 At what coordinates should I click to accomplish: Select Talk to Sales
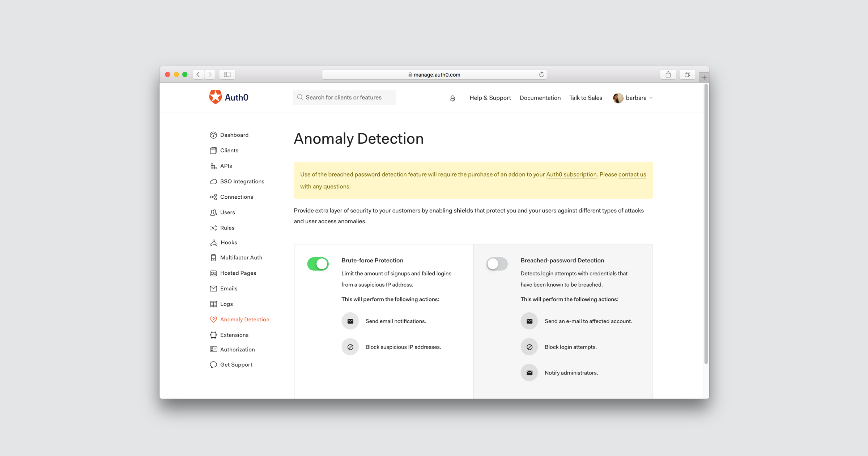586,98
